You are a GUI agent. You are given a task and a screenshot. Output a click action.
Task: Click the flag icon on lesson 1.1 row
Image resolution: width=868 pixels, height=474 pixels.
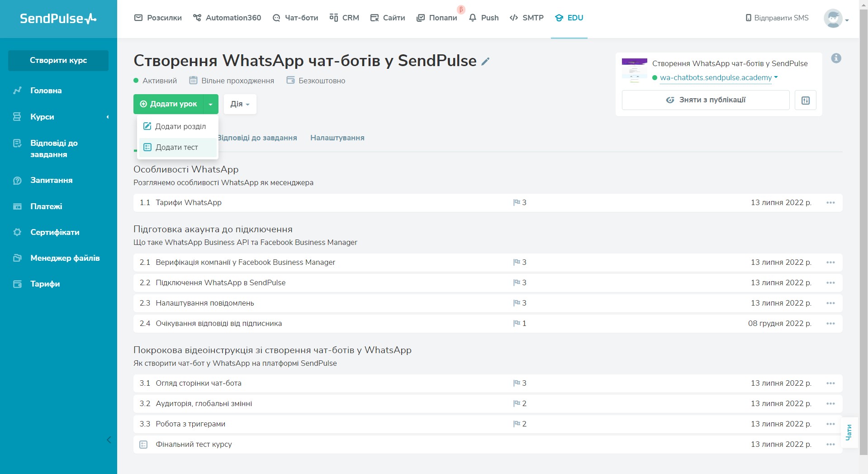coord(517,202)
